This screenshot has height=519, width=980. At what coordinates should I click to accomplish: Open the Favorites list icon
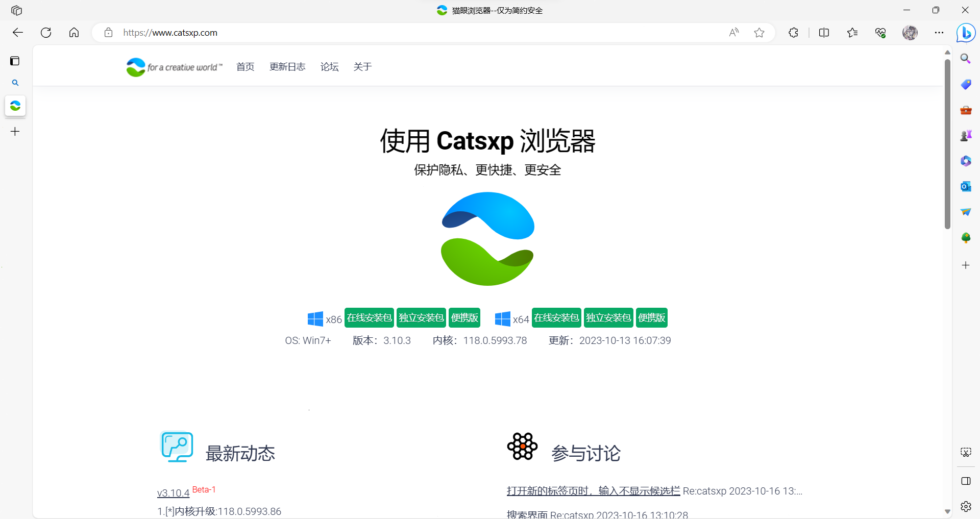[x=852, y=33]
